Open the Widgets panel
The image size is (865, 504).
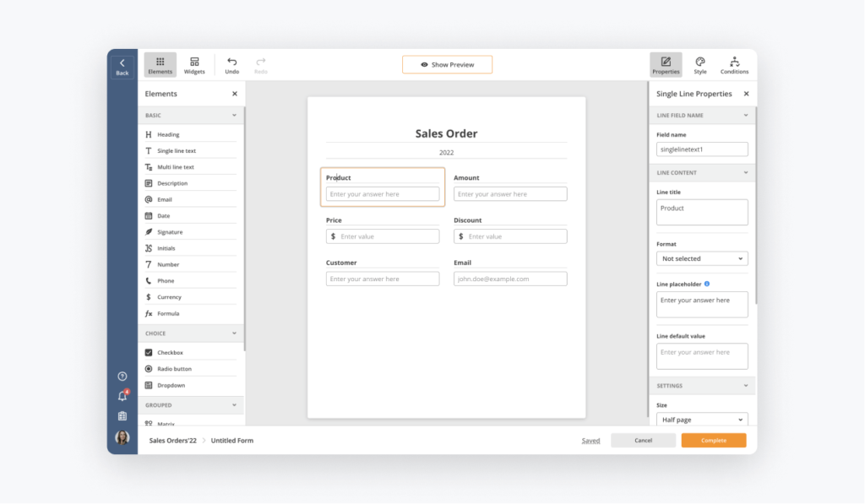[x=194, y=65]
